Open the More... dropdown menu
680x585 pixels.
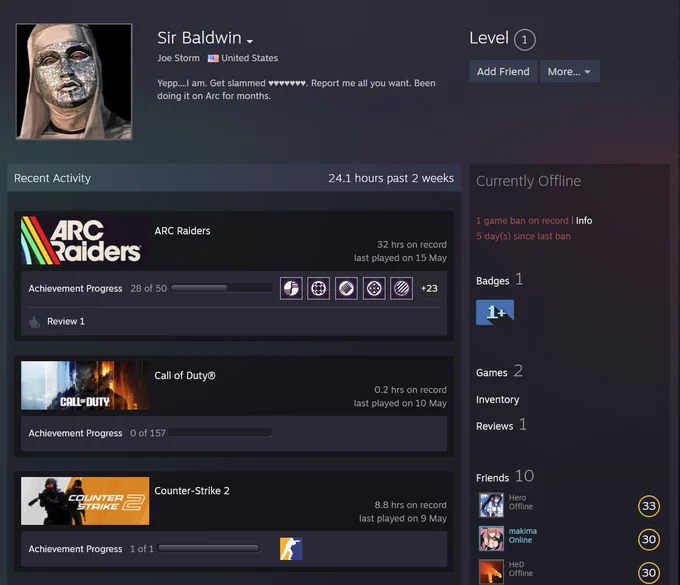click(x=569, y=72)
